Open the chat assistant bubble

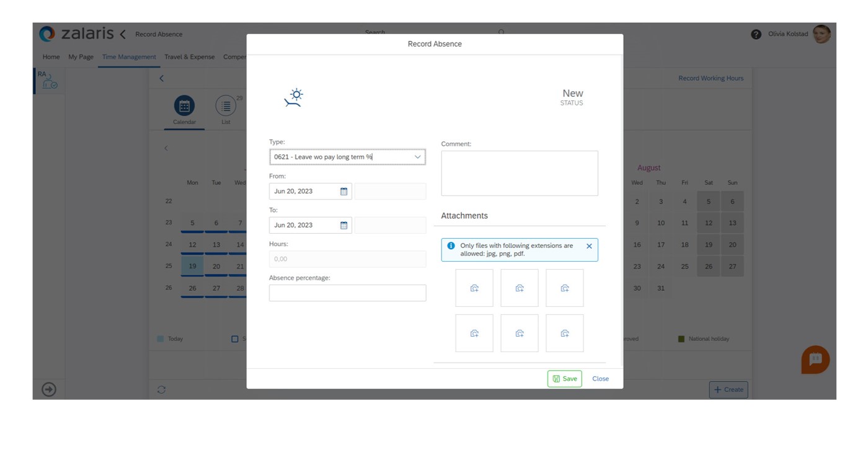click(x=815, y=360)
